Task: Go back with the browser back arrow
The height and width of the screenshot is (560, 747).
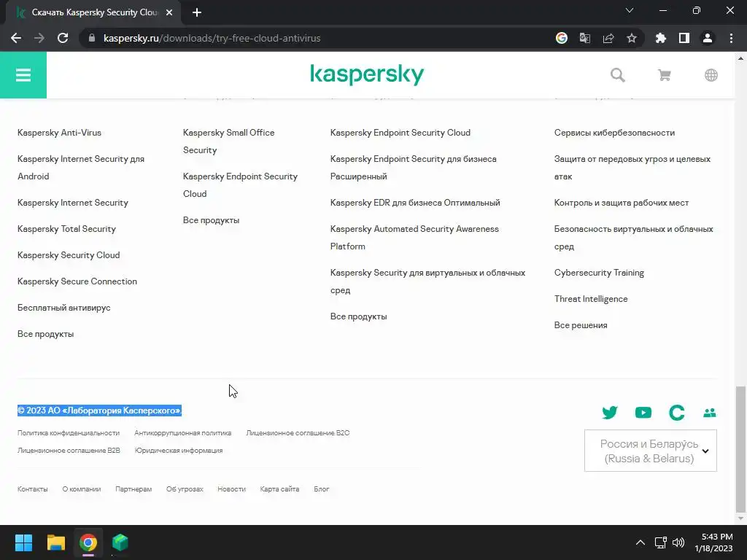Action: coord(16,38)
